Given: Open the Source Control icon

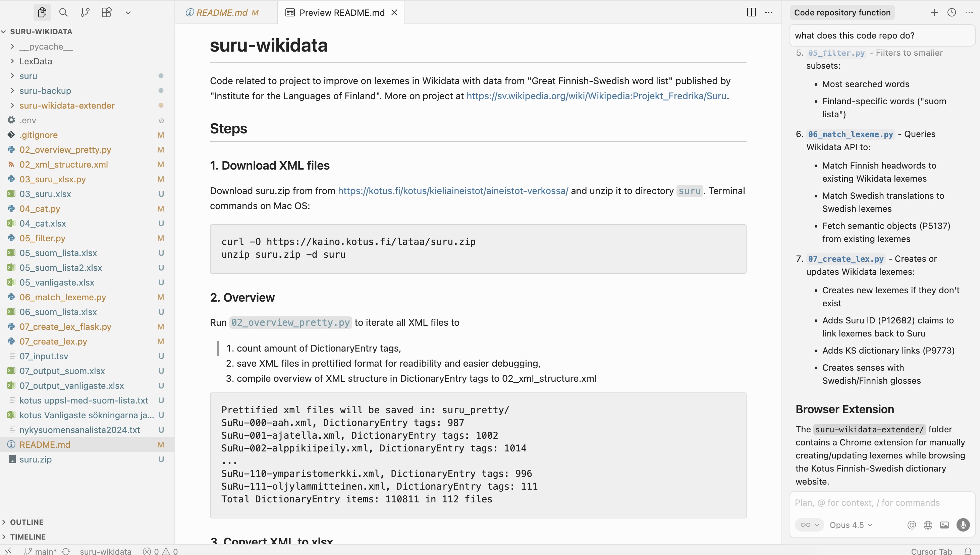Looking at the screenshot, I should [x=85, y=12].
